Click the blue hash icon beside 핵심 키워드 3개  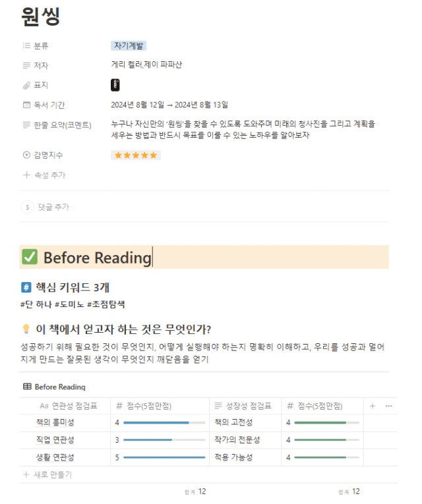(x=26, y=287)
